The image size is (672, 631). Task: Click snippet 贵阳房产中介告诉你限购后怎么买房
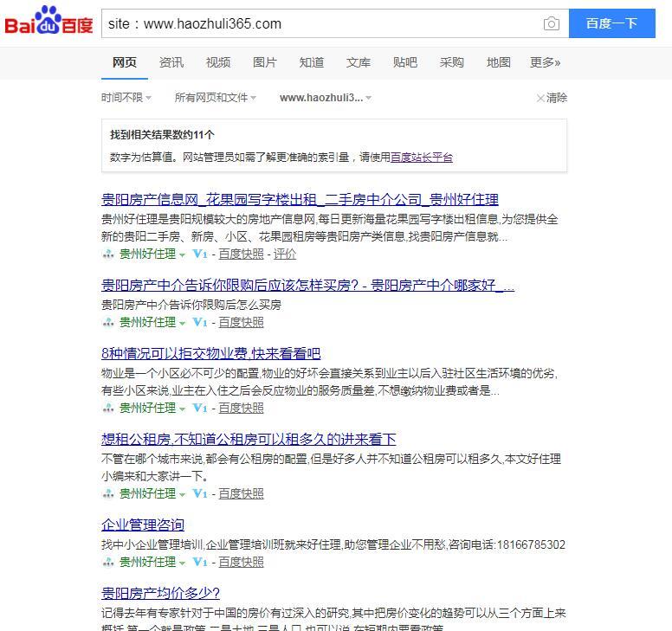[191, 305]
